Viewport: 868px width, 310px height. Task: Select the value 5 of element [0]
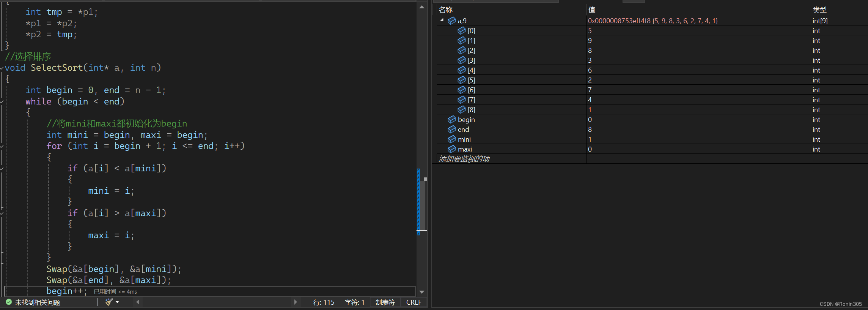coord(590,30)
